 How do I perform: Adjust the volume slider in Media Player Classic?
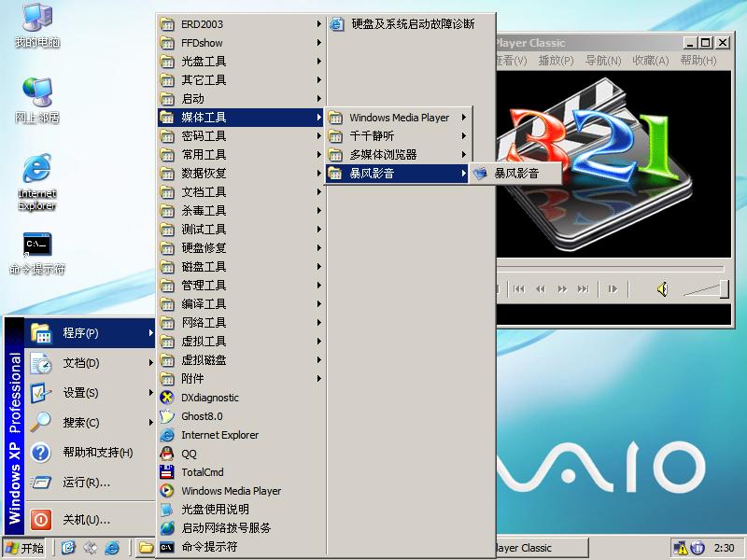(706, 288)
